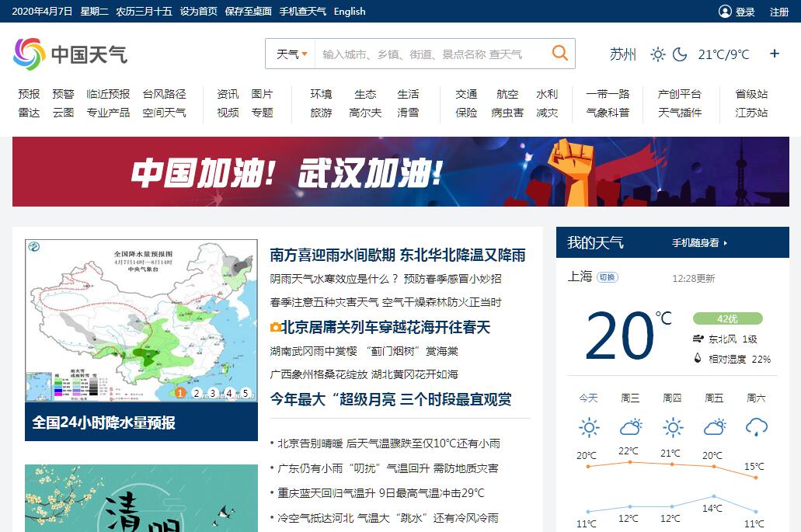Viewport: 801px width, 532px height.
Task: Click the China Weather logo
Action: pos(70,54)
